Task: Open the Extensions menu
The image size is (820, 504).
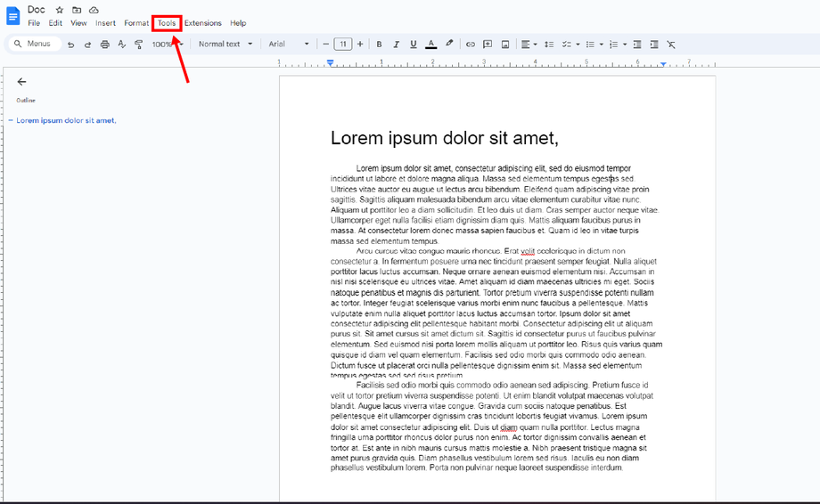Action: tap(202, 23)
